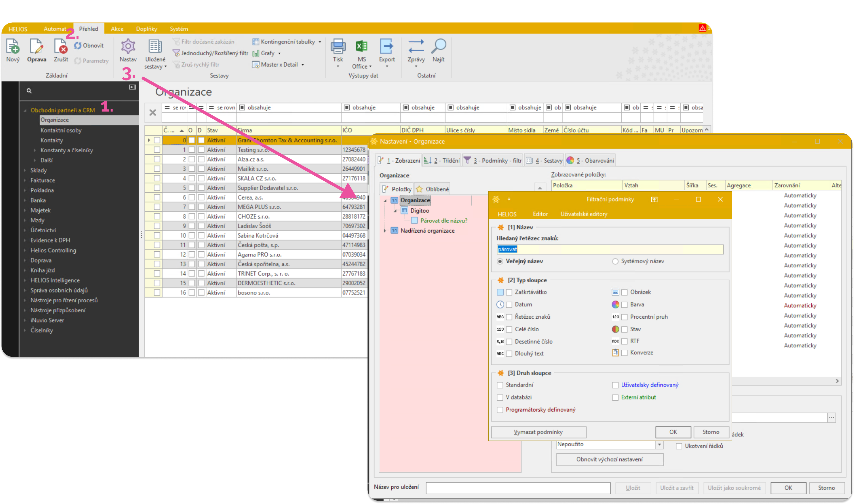
Task: Open the Nastav gear settings icon
Action: click(x=128, y=46)
